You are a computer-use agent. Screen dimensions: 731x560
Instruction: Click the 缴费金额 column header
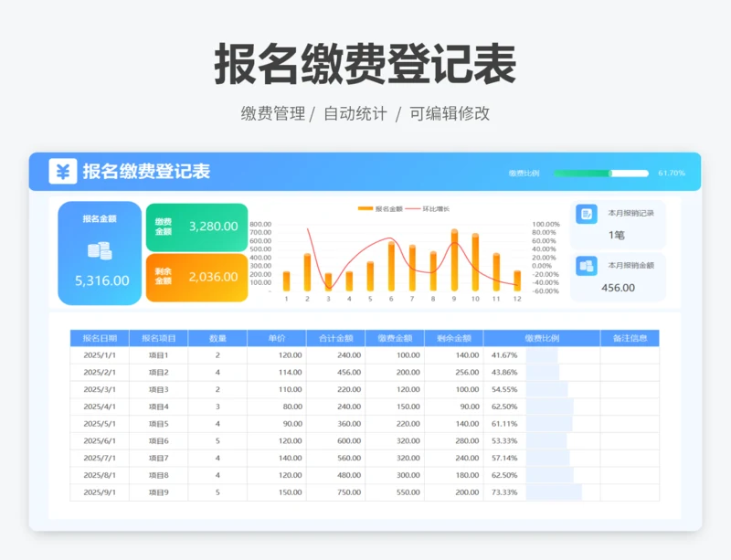(x=395, y=338)
